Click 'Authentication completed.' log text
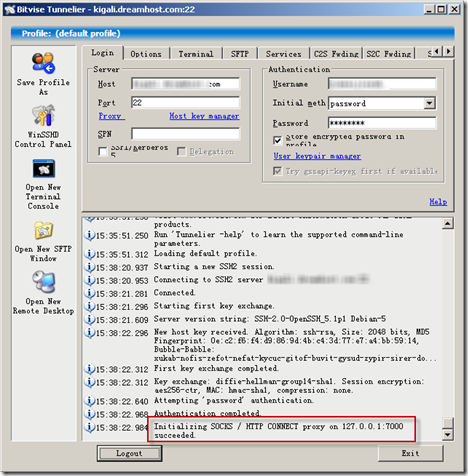This screenshot has height=476, width=468. 207,413
